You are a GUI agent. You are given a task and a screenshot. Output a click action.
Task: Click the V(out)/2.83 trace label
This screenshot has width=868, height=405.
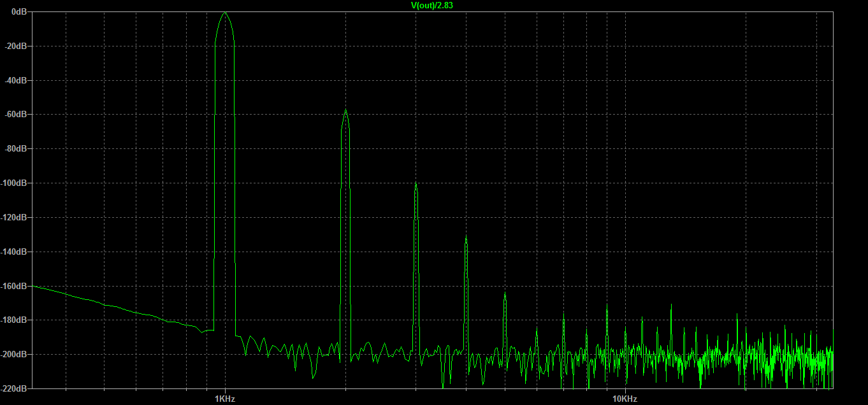point(432,5)
